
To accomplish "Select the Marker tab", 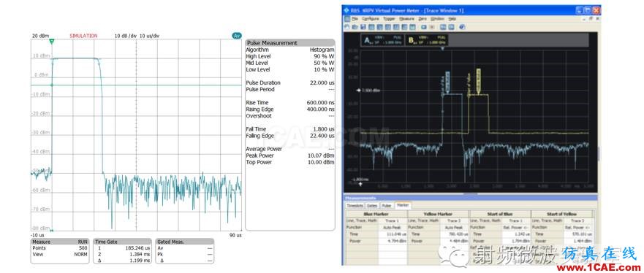I will coord(403,205).
